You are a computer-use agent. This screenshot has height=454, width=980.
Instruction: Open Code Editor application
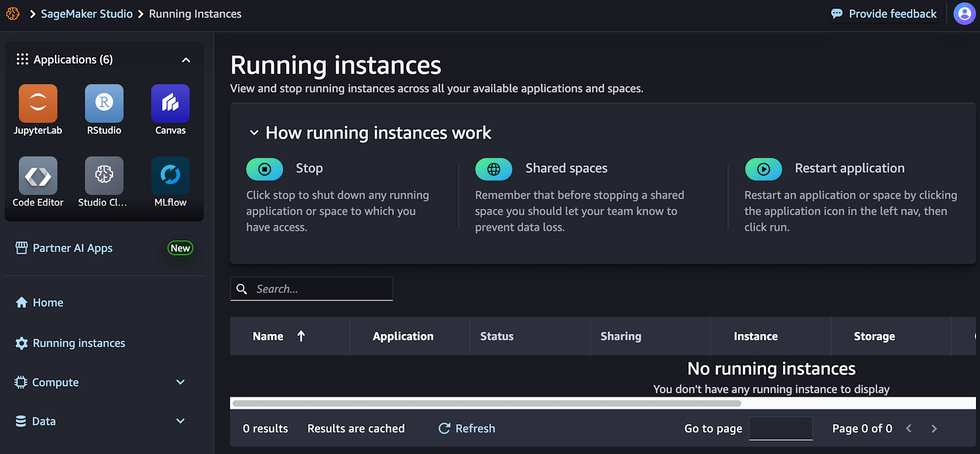38,182
